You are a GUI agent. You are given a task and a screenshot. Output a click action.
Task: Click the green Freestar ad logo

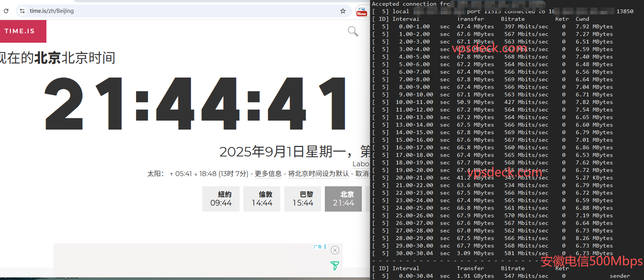coord(335,266)
